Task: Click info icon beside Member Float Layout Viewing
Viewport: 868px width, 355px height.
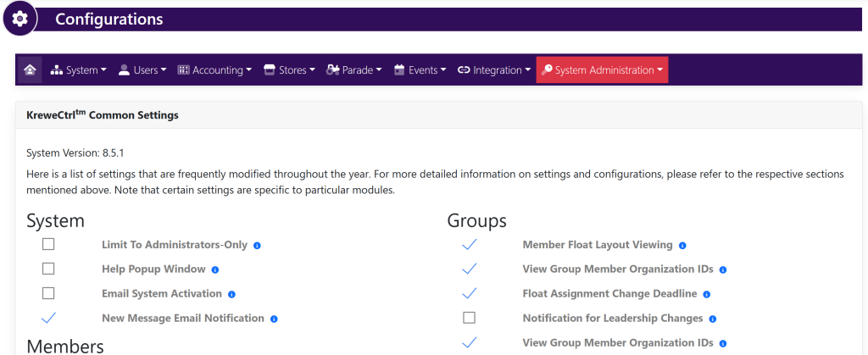Action: 682,246
